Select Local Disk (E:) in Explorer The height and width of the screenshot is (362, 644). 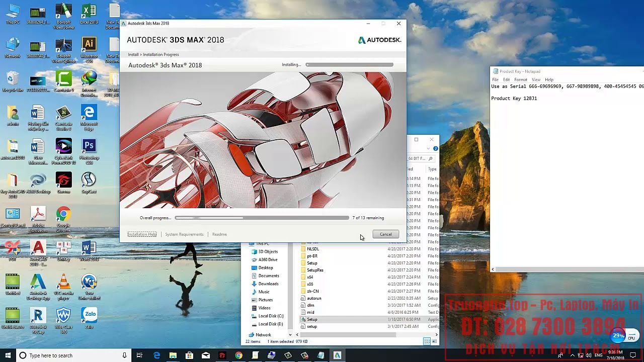click(271, 324)
